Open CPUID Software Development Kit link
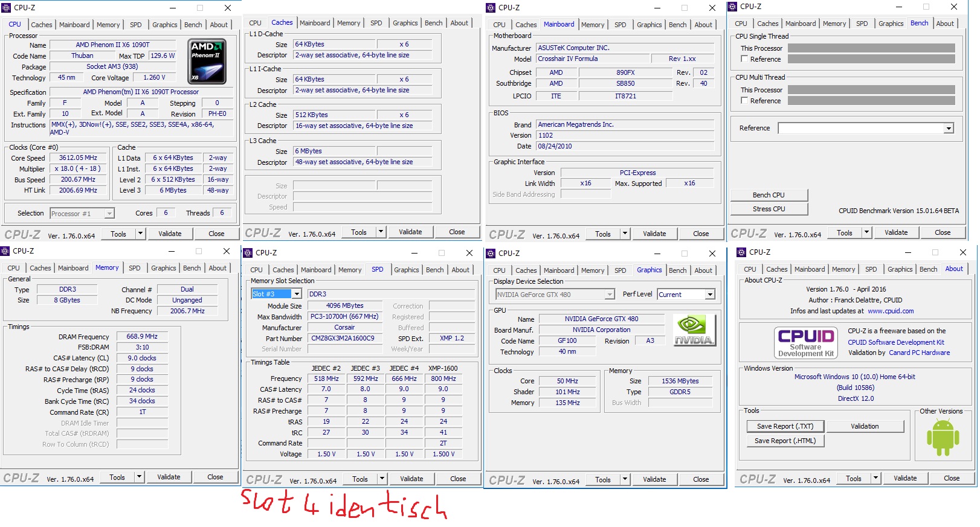The image size is (980, 527). [x=895, y=342]
